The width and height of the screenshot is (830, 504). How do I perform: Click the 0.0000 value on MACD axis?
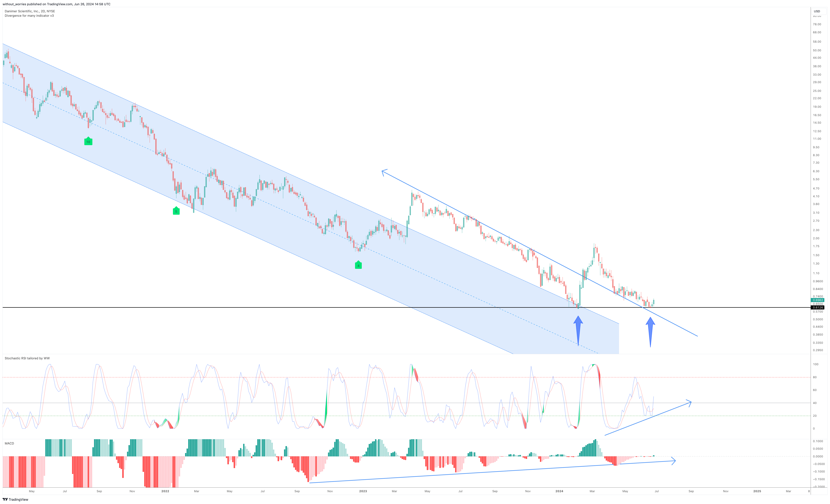click(x=818, y=457)
